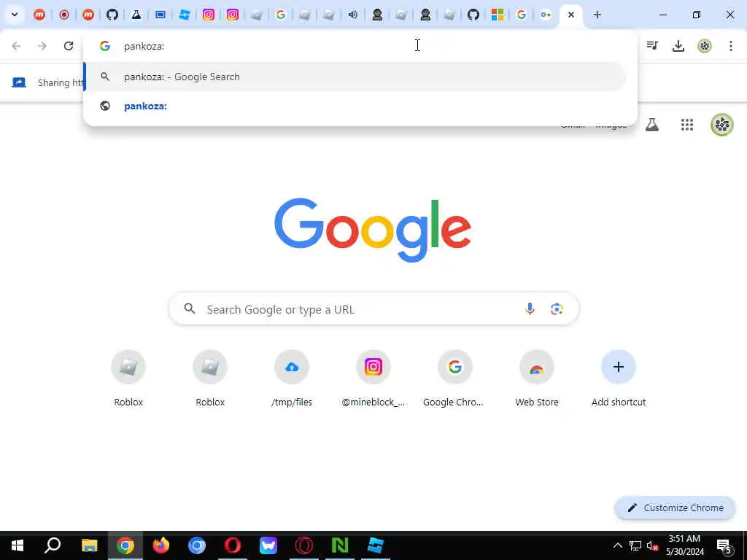Open the Web Store shortcut

pos(537,379)
